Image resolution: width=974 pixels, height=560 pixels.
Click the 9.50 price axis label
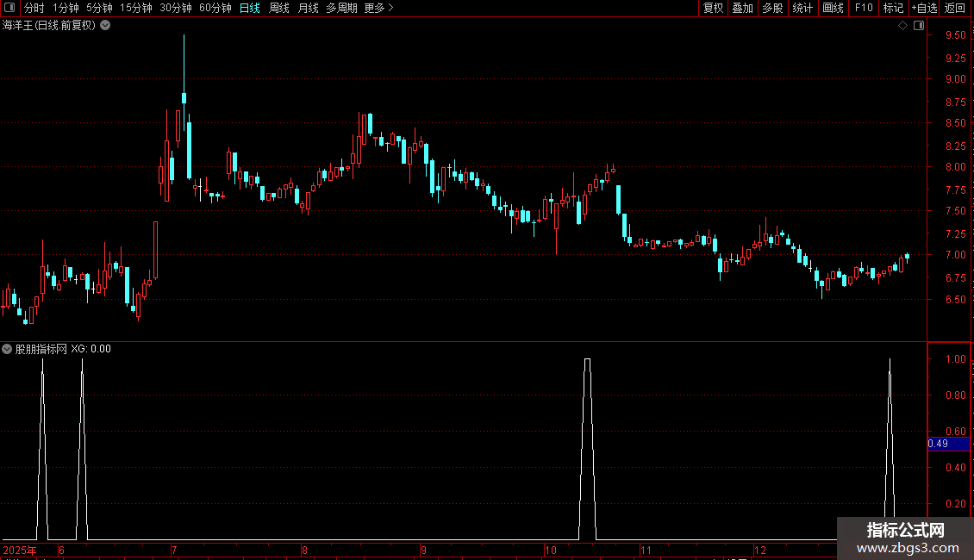[955, 35]
